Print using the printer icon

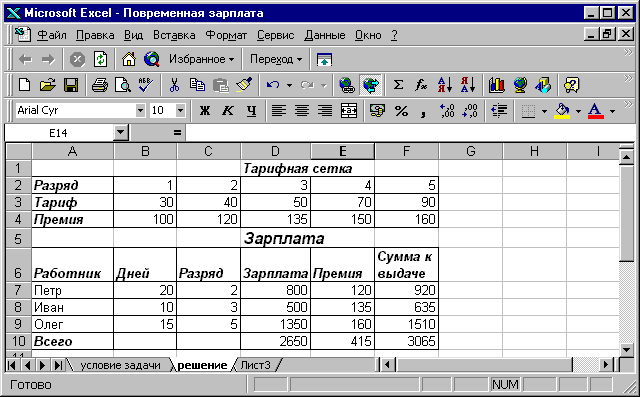pos(100,85)
